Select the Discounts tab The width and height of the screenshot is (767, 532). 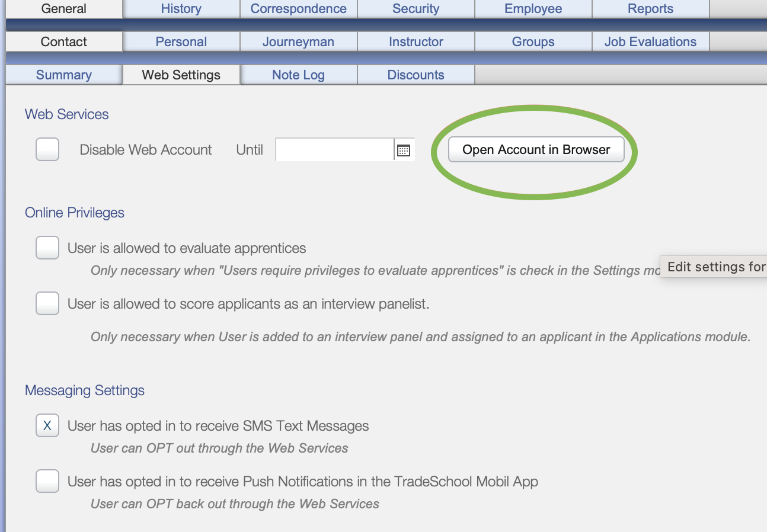click(416, 75)
